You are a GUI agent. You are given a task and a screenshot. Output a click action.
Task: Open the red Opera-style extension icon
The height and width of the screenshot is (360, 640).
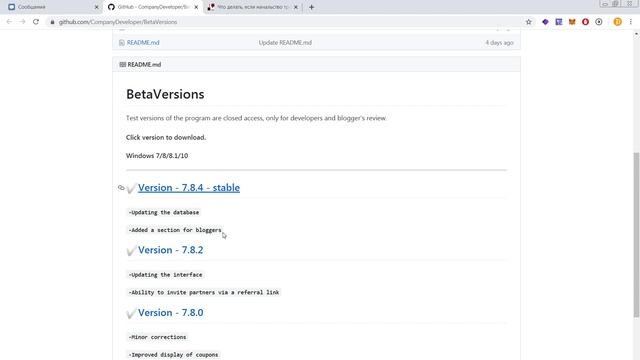585,22
